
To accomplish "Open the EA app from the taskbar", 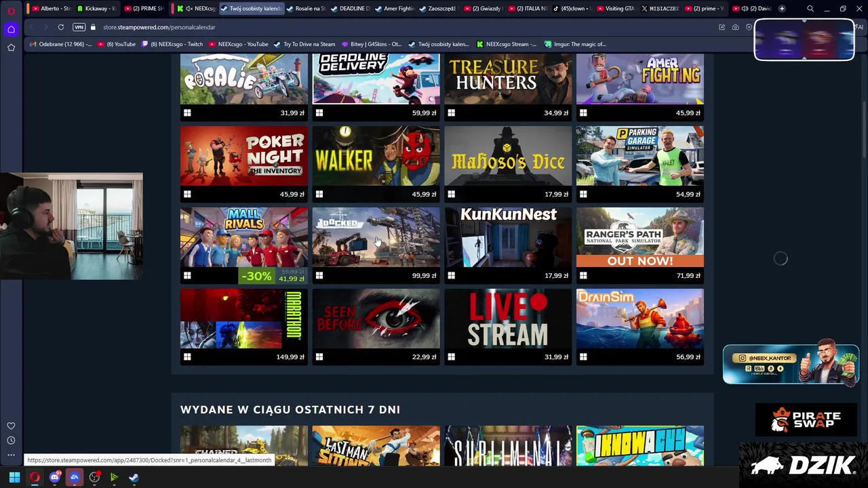I will [75, 477].
